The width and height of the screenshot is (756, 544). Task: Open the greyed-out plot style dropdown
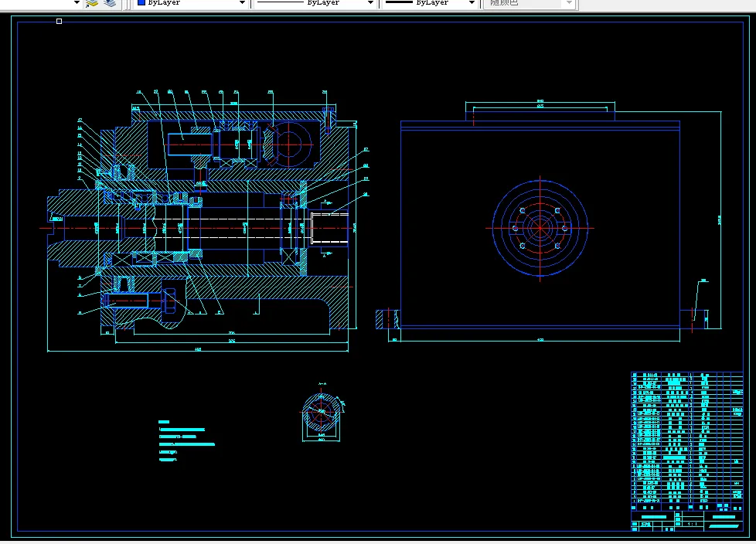point(530,3)
